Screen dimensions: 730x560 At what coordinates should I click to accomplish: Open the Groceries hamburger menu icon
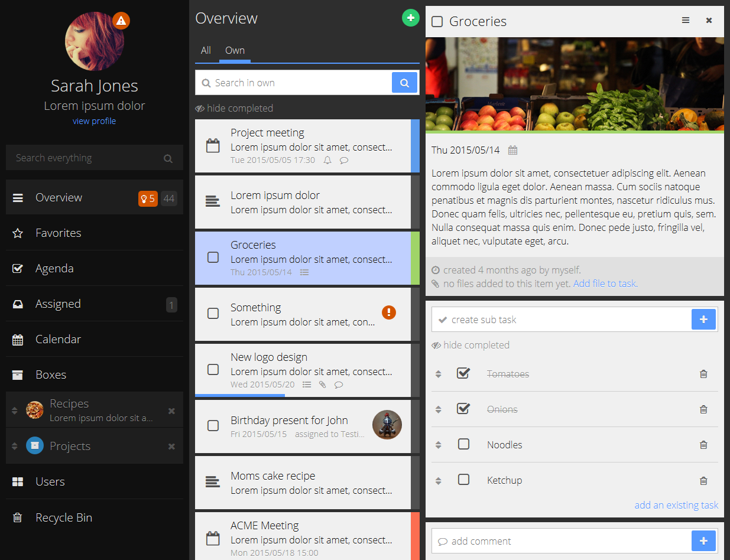686,20
